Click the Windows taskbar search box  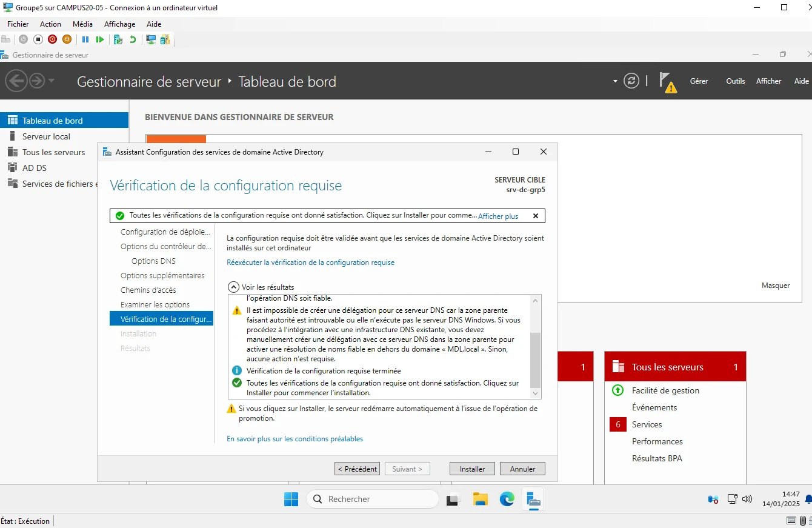pos(373,499)
